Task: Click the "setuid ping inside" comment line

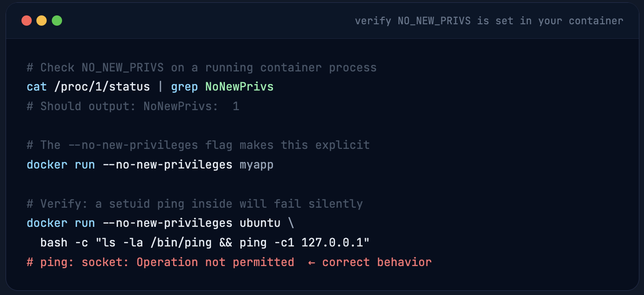Action: pyautogui.click(x=194, y=204)
